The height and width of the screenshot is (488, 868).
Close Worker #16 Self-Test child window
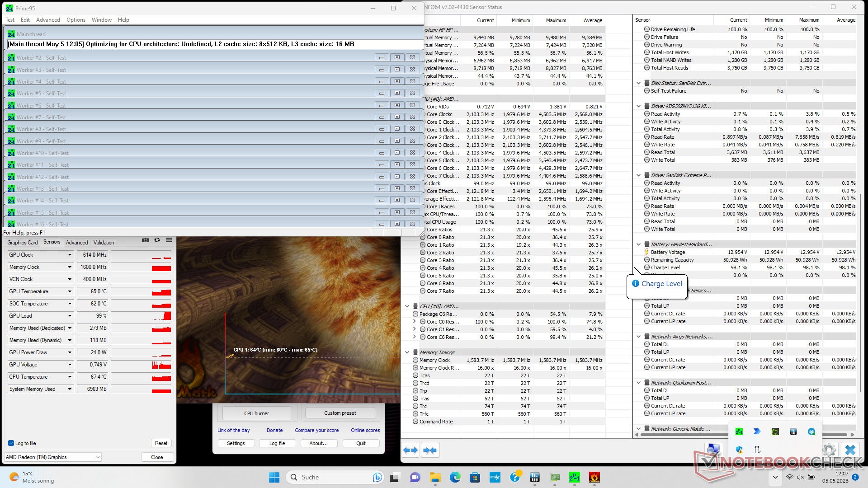coord(412,224)
